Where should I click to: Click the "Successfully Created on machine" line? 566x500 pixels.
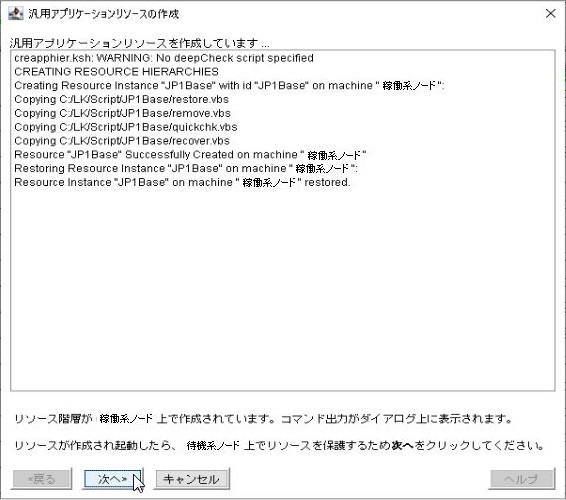tap(190, 155)
